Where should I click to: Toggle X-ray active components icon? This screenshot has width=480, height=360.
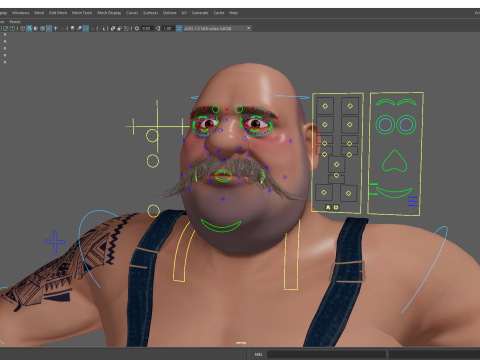(x=120, y=28)
